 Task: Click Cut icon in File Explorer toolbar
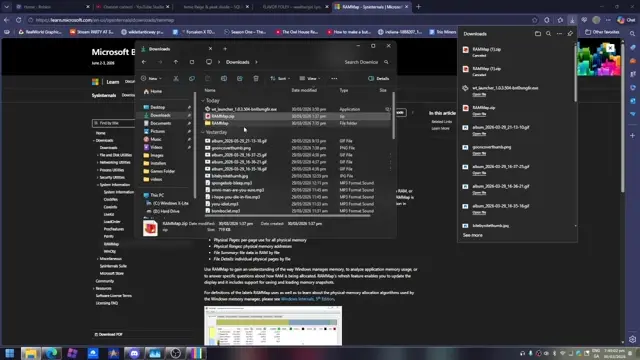point(176,78)
